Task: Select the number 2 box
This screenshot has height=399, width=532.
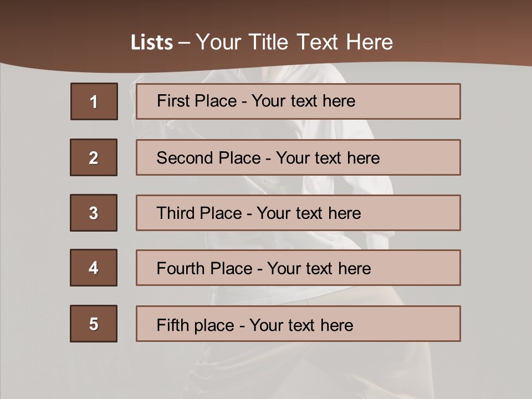Action: (x=94, y=157)
